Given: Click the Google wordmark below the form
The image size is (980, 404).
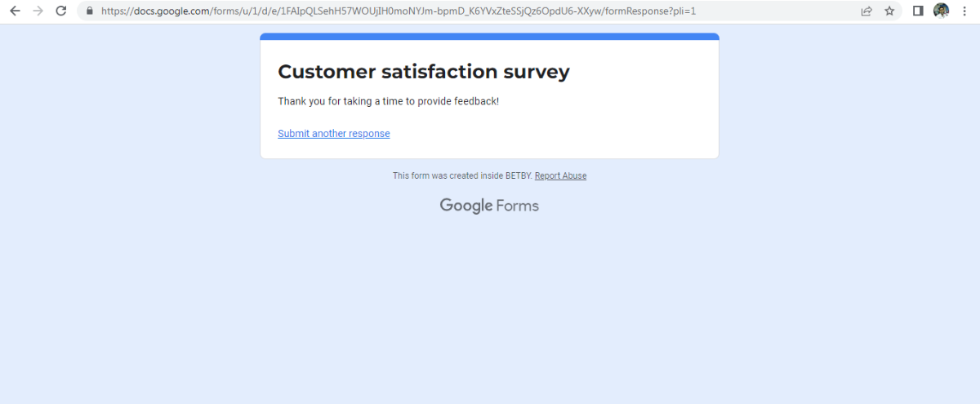Looking at the screenshot, I should (465, 206).
